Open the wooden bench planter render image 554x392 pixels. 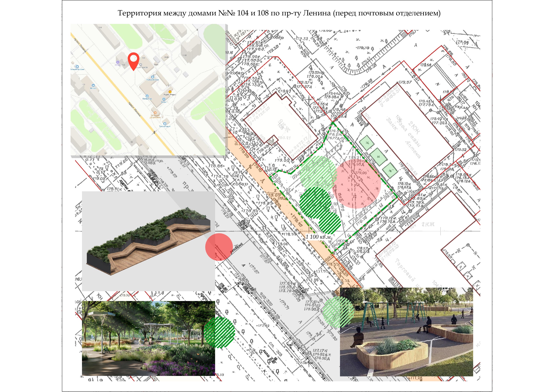tap(148, 241)
